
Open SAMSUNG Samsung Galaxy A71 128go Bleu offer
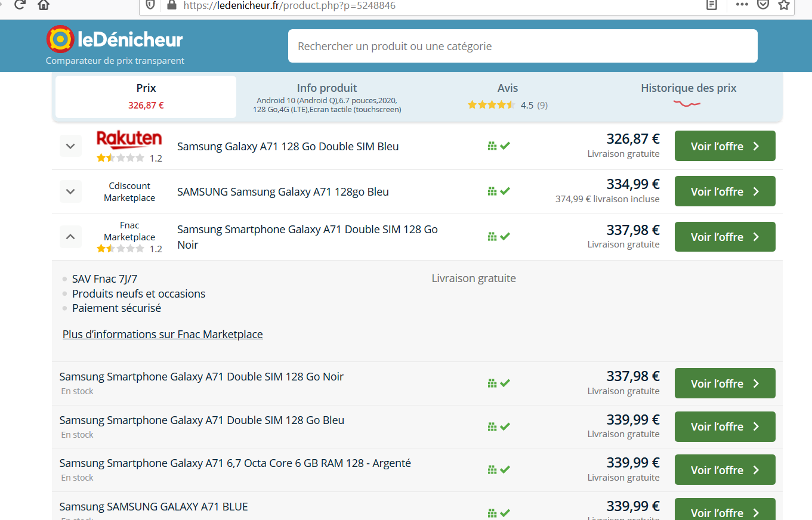click(283, 191)
